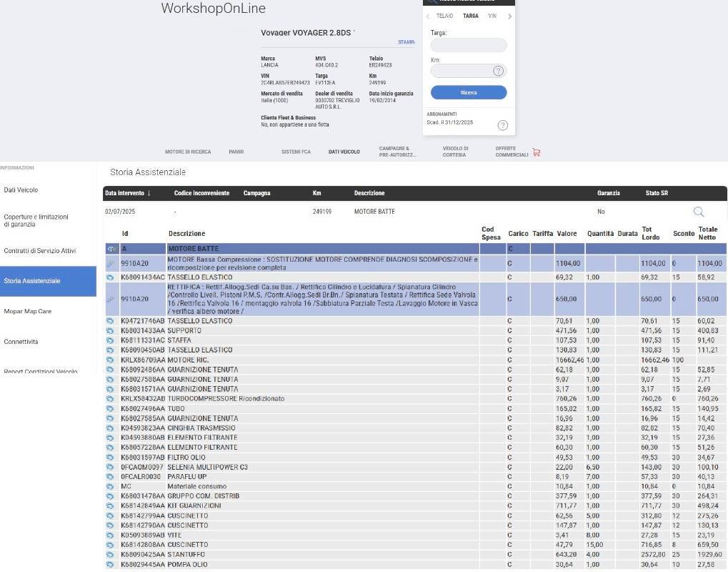Click into the Targa input field
The image size is (728, 572).
point(469,45)
